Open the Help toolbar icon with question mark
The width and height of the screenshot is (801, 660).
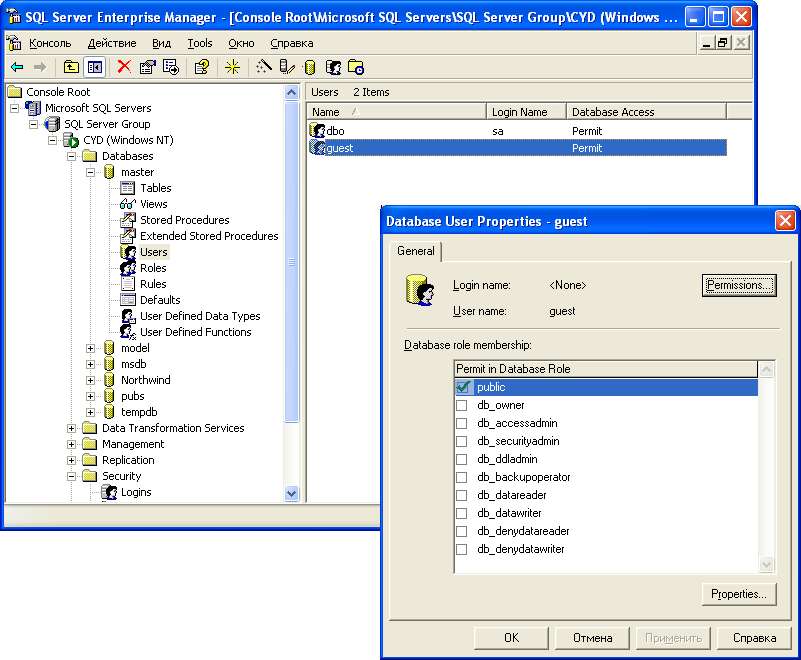202,67
